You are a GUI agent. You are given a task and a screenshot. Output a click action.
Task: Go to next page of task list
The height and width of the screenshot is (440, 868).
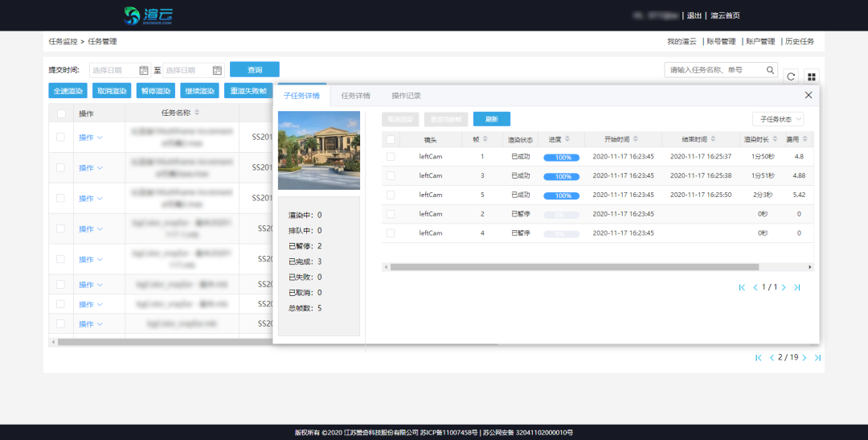(804, 357)
